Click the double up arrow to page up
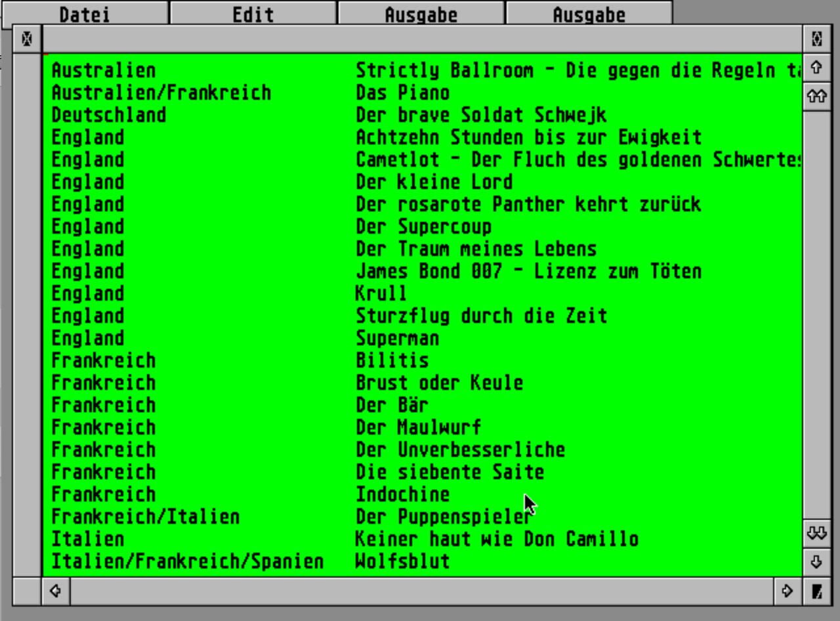This screenshot has height=621, width=840. click(x=817, y=96)
